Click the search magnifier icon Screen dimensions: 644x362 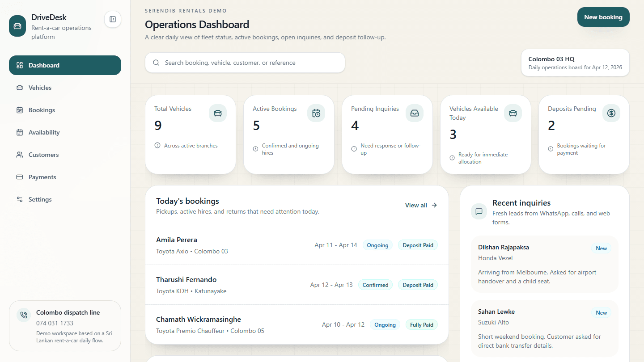[156, 63]
